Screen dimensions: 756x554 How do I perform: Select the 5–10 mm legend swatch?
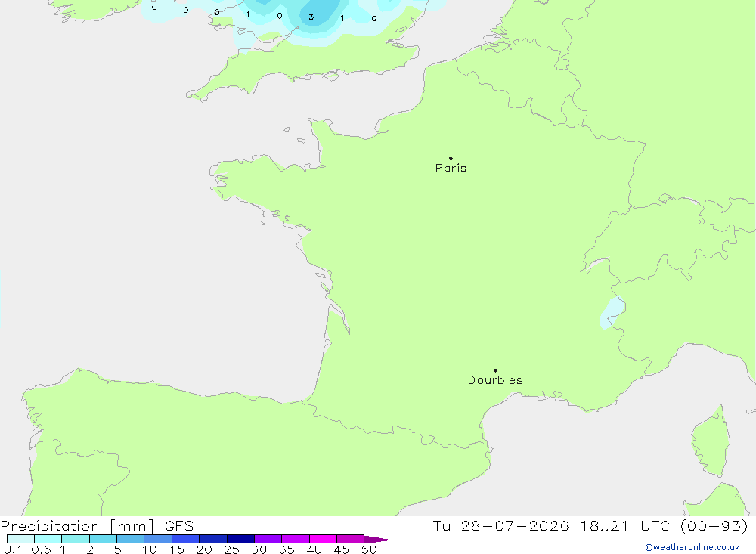pos(131,539)
